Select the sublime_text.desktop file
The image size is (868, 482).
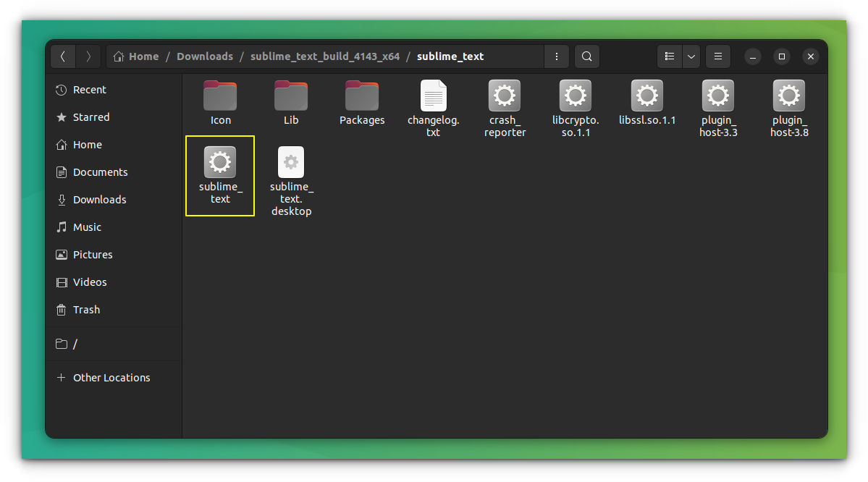[x=291, y=182]
